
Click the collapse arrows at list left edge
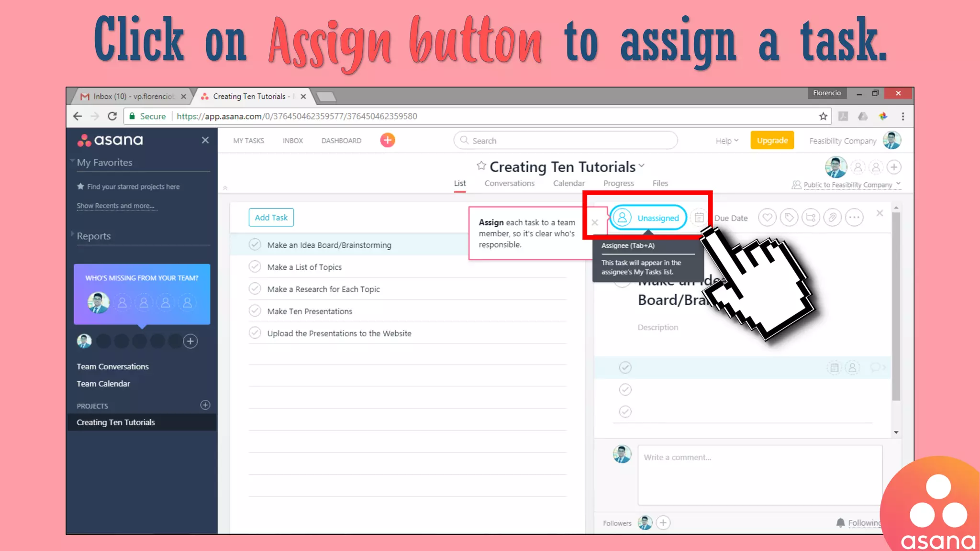click(225, 188)
